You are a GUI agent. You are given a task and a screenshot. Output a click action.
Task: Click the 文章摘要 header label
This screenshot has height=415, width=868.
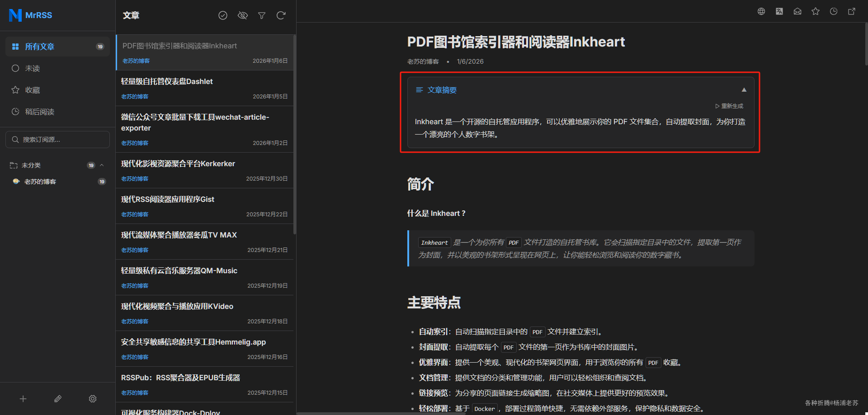point(442,90)
